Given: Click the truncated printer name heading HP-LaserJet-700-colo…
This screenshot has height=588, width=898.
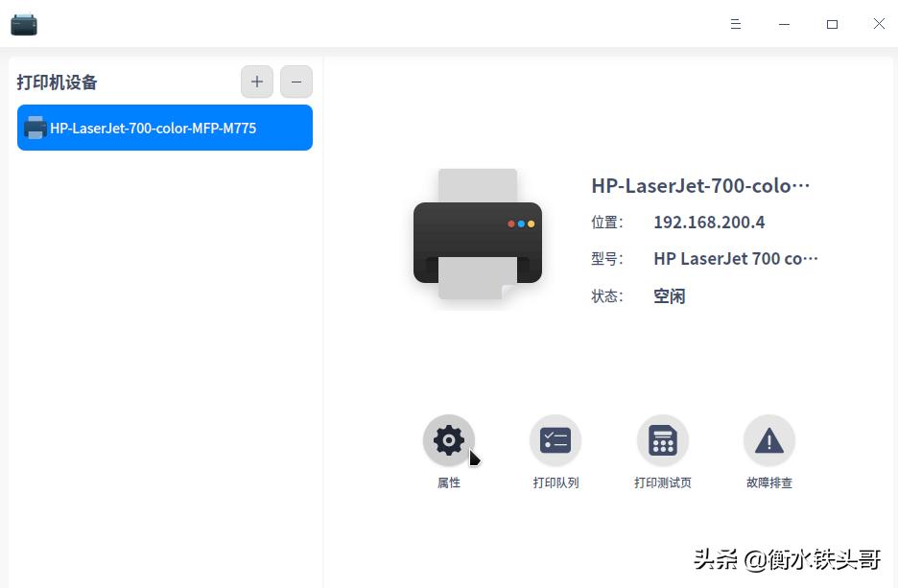Looking at the screenshot, I should click(x=701, y=185).
